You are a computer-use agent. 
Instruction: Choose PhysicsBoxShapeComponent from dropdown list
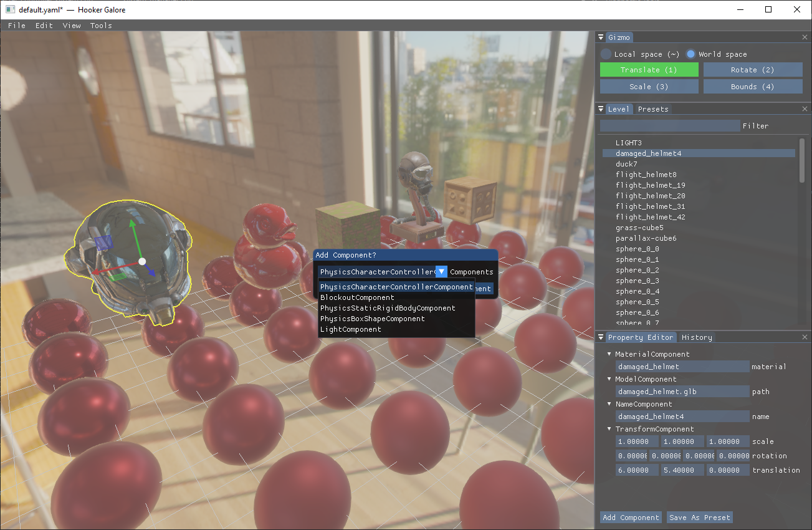(x=396, y=319)
